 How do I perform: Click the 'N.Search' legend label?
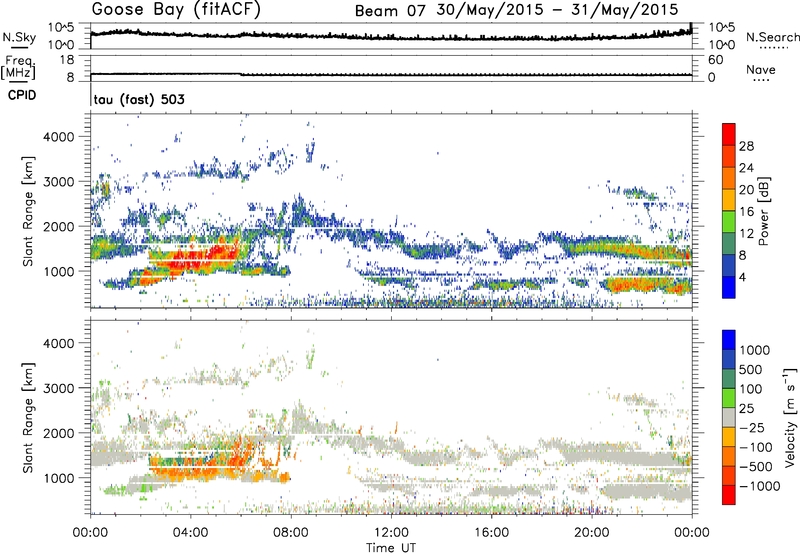772,37
